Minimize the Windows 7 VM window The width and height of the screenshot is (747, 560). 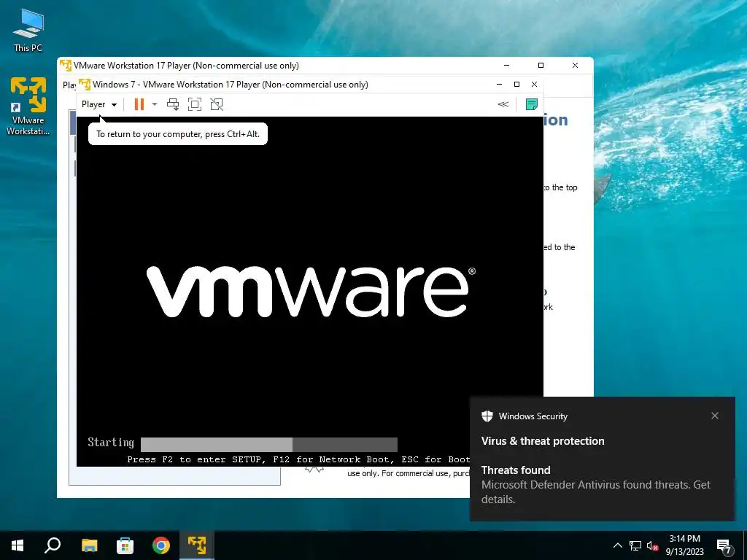(x=499, y=85)
